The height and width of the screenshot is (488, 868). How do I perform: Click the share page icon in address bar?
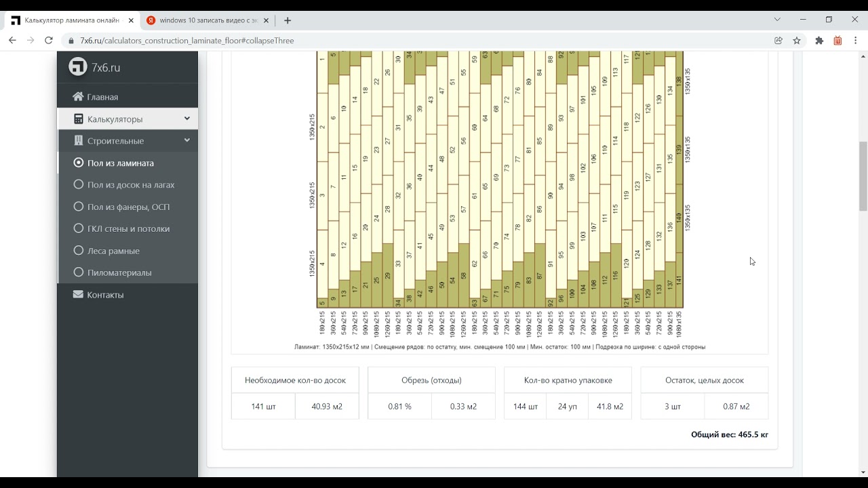coord(778,41)
